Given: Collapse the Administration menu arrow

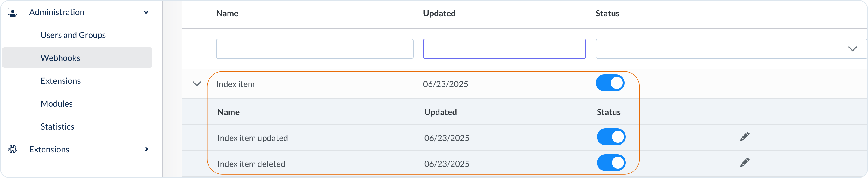Looking at the screenshot, I should (146, 12).
